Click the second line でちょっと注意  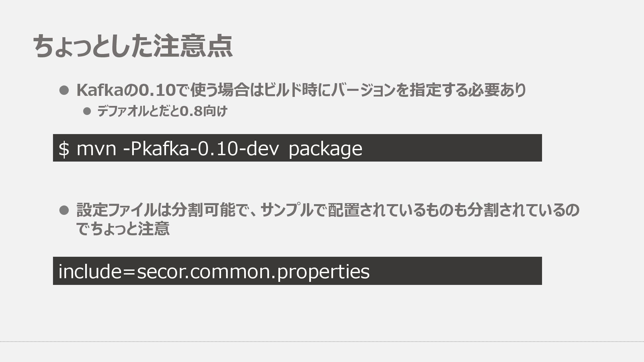[x=123, y=229]
